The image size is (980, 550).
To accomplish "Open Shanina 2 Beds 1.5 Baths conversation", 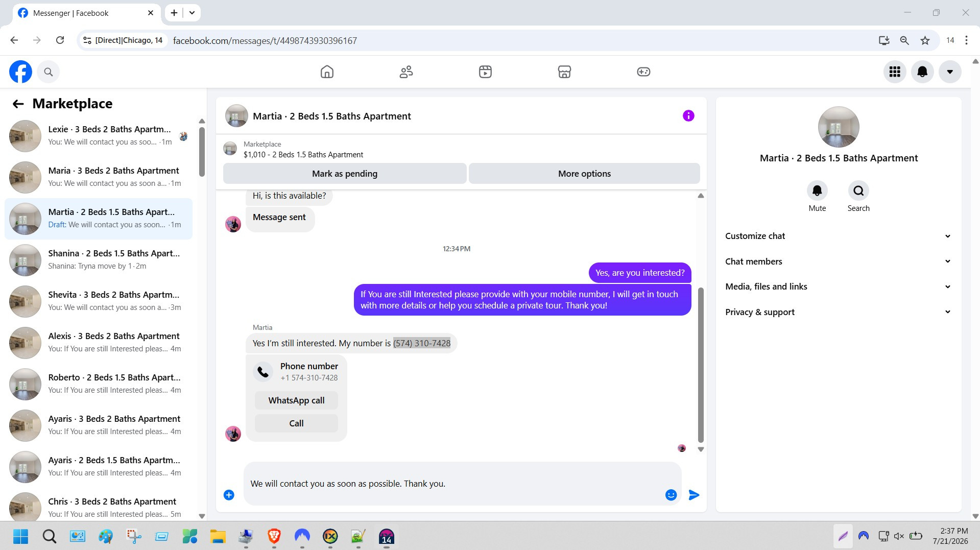I will (x=99, y=260).
